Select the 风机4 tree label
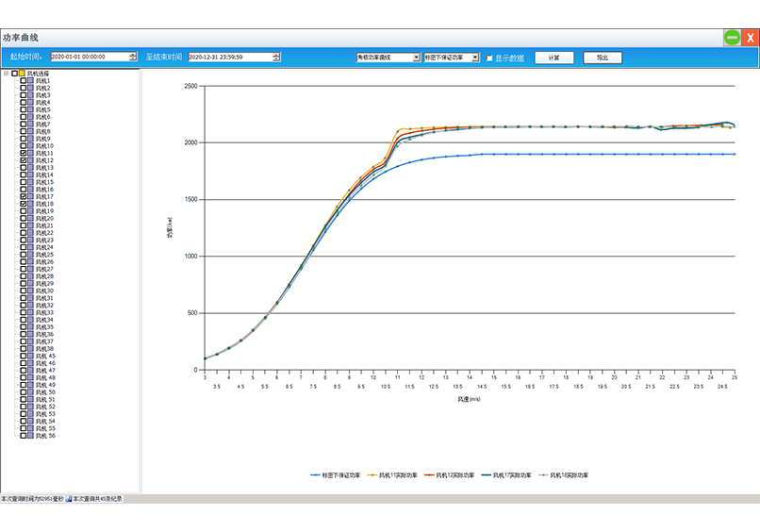 (x=43, y=102)
